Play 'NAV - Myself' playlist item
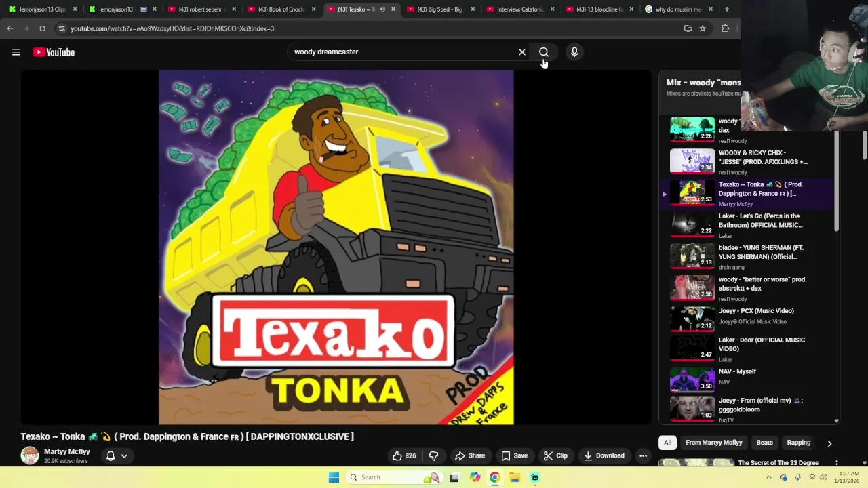868x488 pixels. pos(746,379)
